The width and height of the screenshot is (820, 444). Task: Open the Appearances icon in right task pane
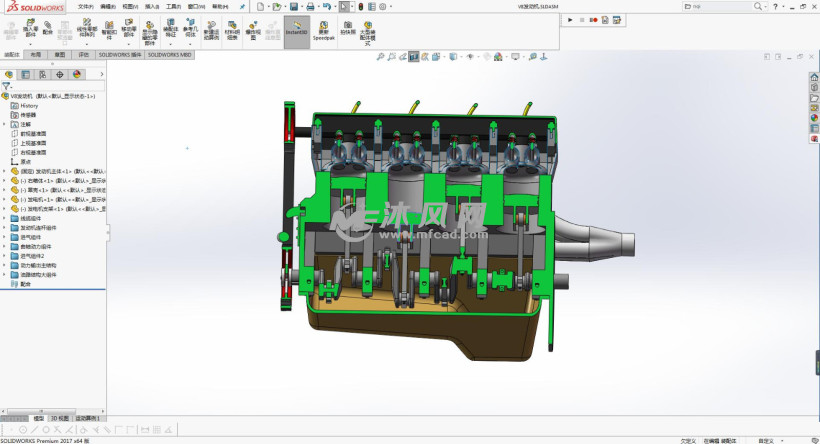814,117
